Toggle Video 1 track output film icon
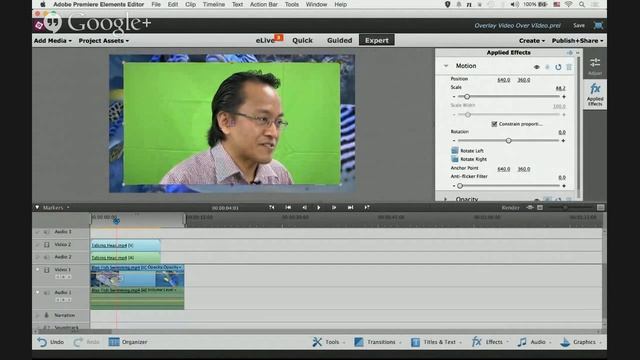Viewport: 640px width, 360px height. click(47, 270)
